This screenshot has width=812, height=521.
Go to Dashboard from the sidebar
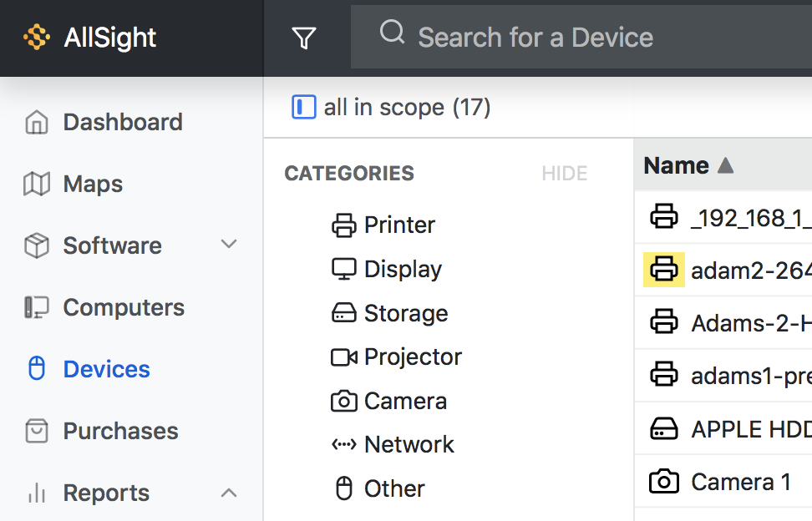pos(122,122)
